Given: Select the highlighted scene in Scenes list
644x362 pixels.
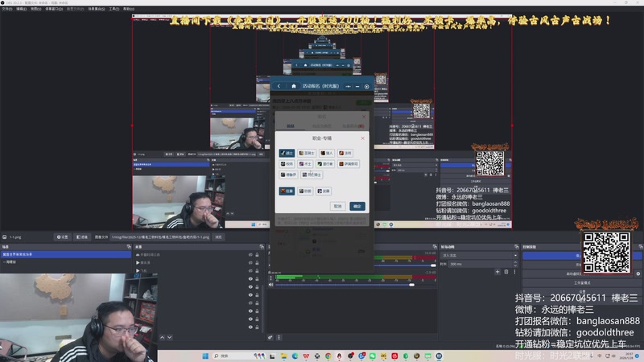Looking at the screenshot, I should pyautogui.click(x=66, y=254).
